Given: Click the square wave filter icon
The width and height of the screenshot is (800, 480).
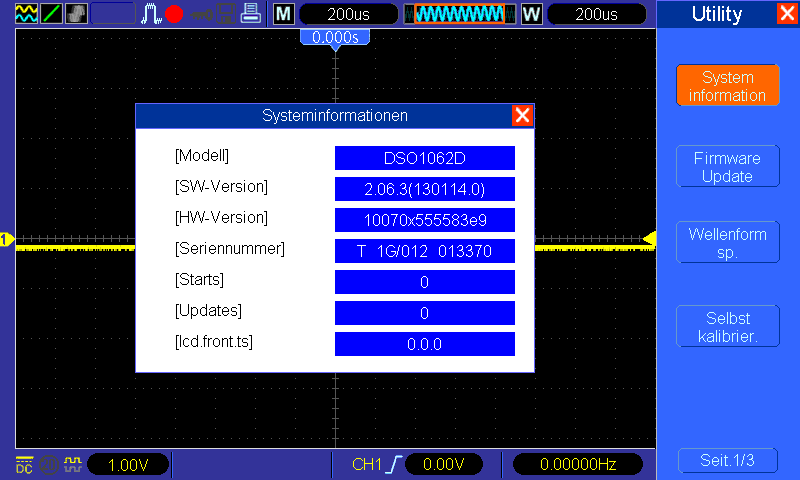Looking at the screenshot, I should (73, 464).
